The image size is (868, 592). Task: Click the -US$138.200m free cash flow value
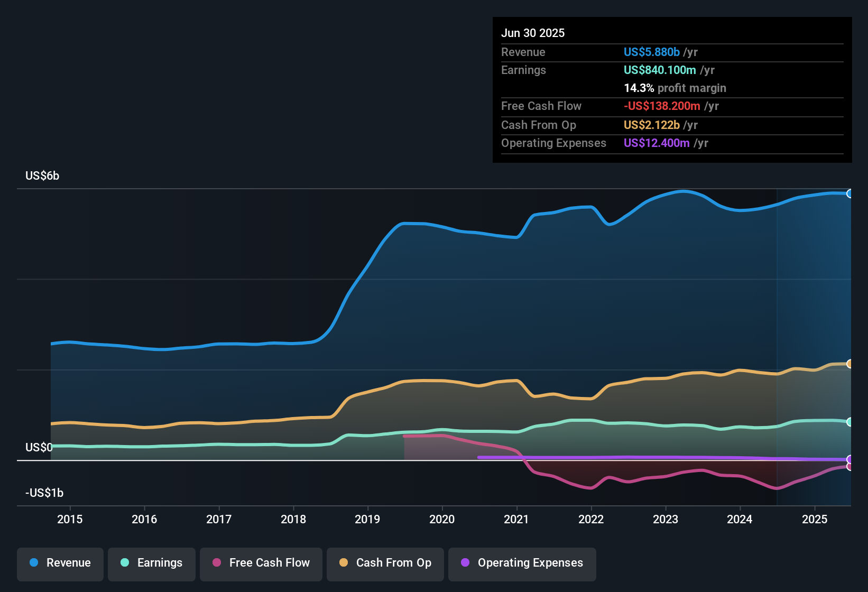click(662, 106)
